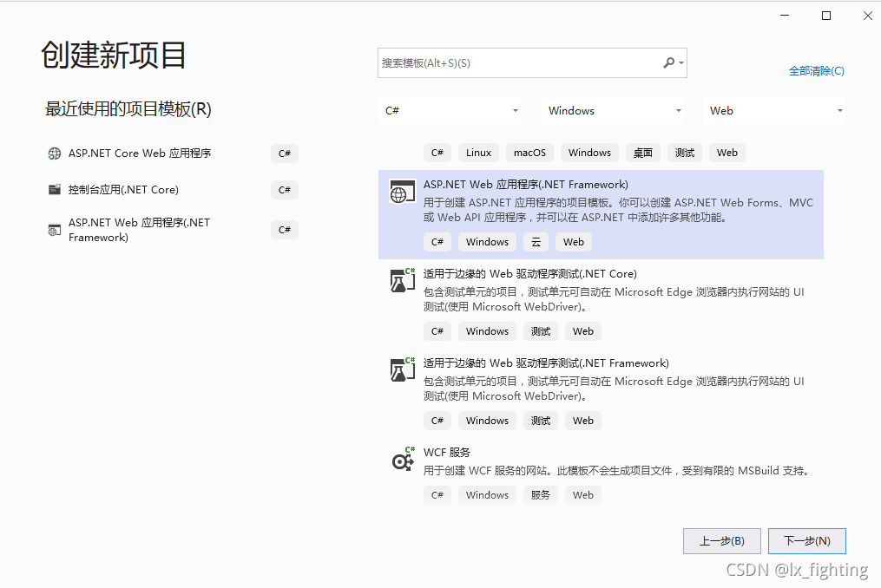Open the C# language filter dropdown
Viewport: 881px width, 588px height.
tap(450, 111)
